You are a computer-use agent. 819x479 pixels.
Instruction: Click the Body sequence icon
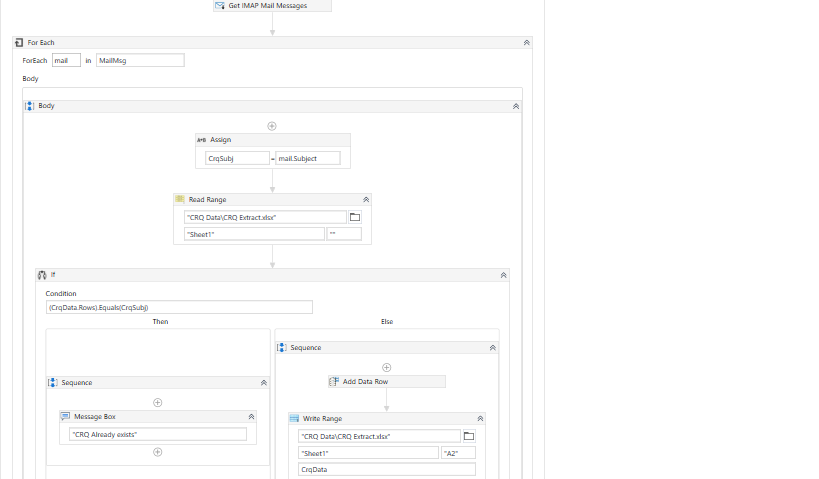coord(30,106)
